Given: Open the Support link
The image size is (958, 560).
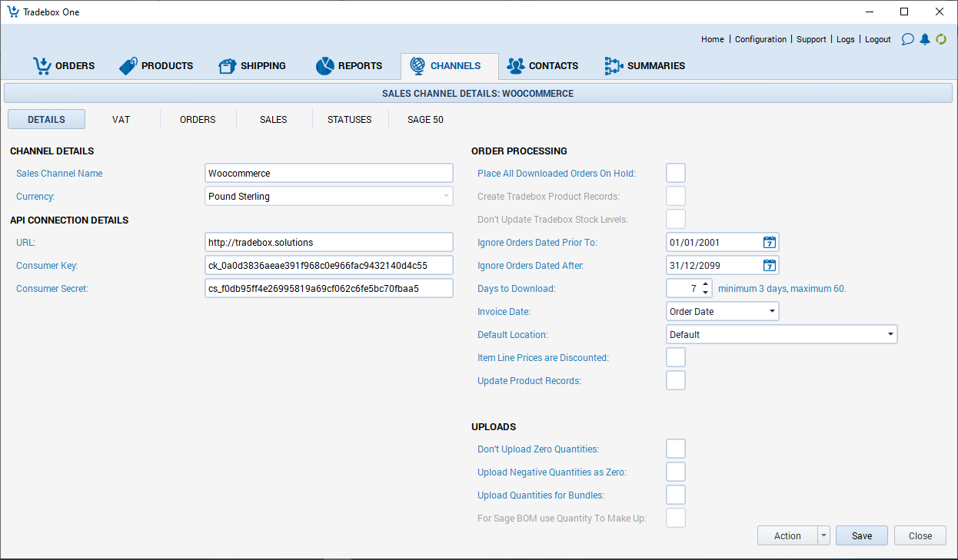Looking at the screenshot, I should [811, 39].
